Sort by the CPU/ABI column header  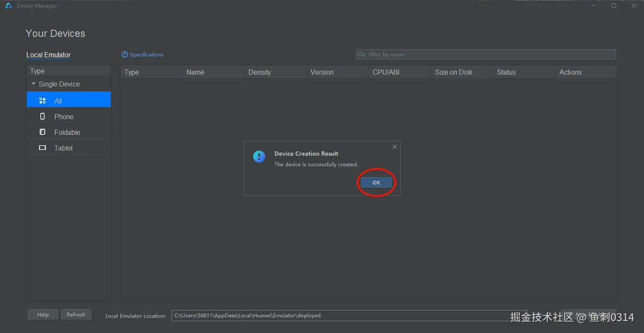399,72
